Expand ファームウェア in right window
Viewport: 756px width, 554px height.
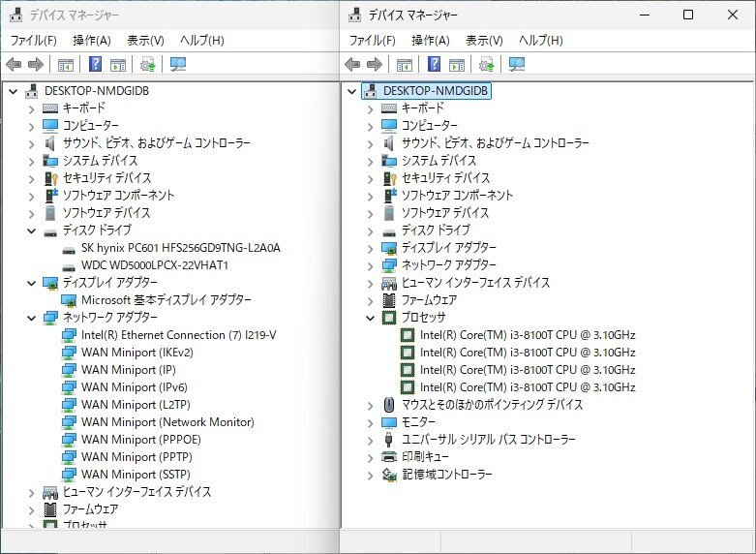tap(371, 300)
